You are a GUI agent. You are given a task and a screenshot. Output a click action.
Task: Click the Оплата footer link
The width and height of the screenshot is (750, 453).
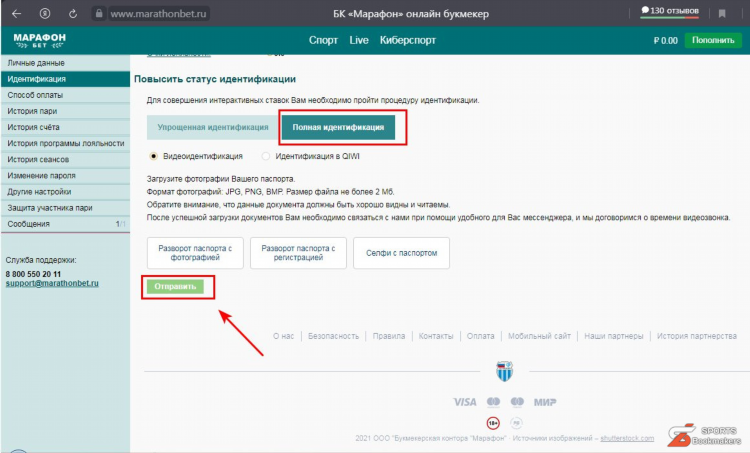click(x=481, y=336)
